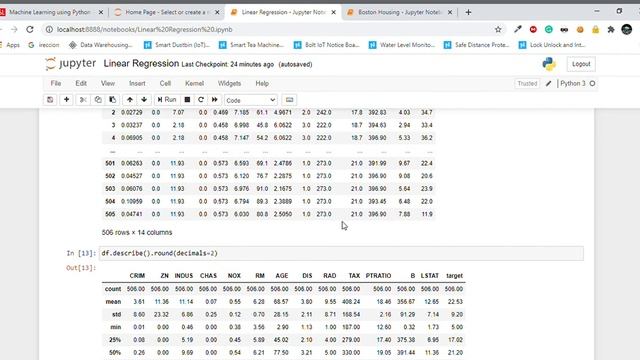This screenshot has width=640, height=360.
Task: Switch to Machine Learning using Python tab
Action: pos(50,12)
